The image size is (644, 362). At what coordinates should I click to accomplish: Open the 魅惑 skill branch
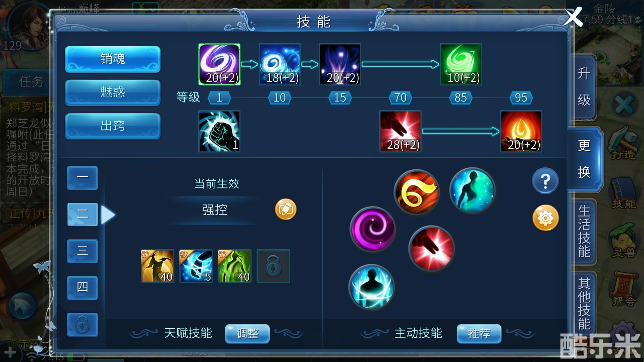[x=113, y=93]
